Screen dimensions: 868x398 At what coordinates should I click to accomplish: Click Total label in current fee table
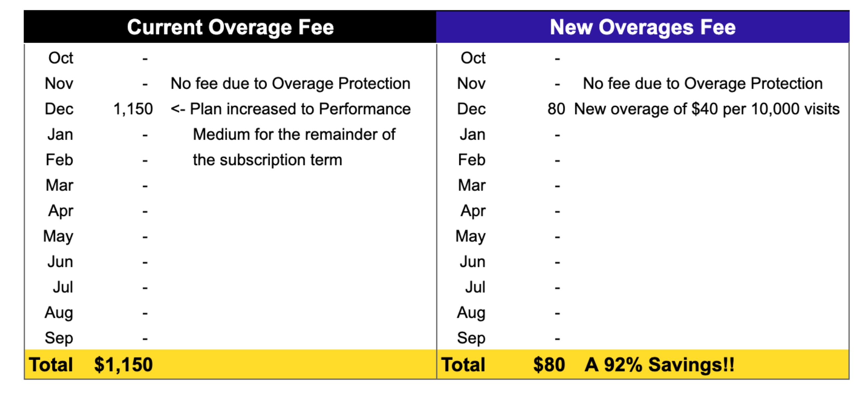point(51,364)
